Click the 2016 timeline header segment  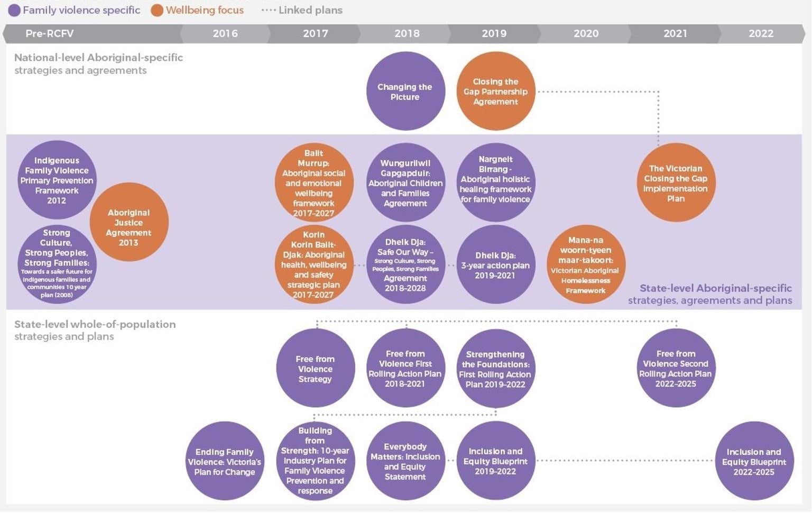click(x=225, y=33)
